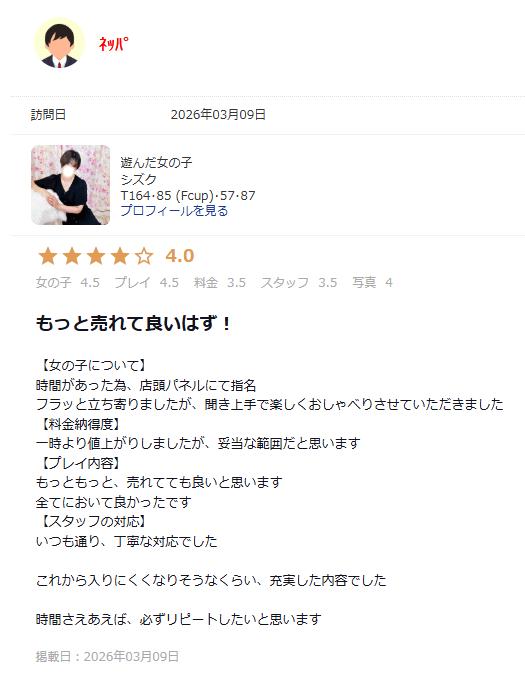Open the シズク profile photo thumbnail
The height and width of the screenshot is (676, 525).
pyautogui.click(x=71, y=185)
